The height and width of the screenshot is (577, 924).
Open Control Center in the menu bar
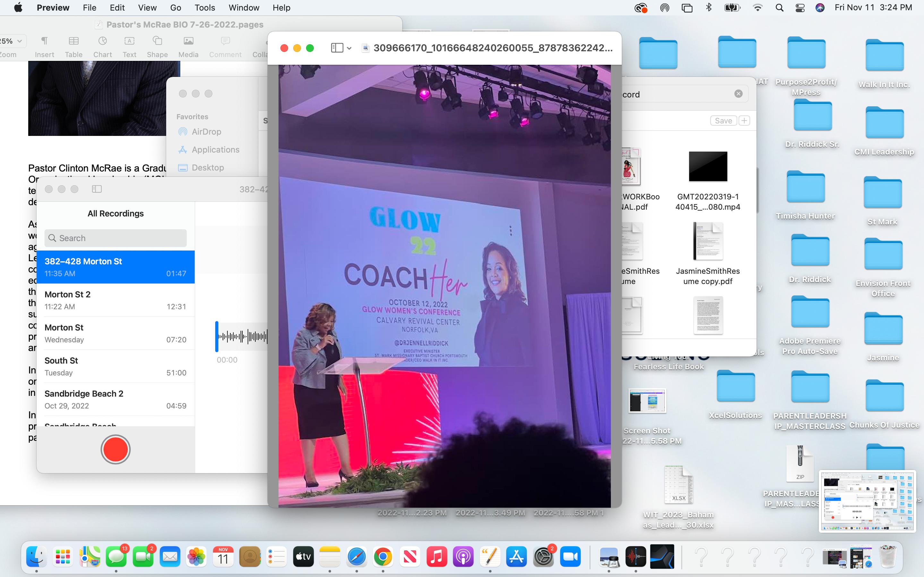(x=800, y=8)
